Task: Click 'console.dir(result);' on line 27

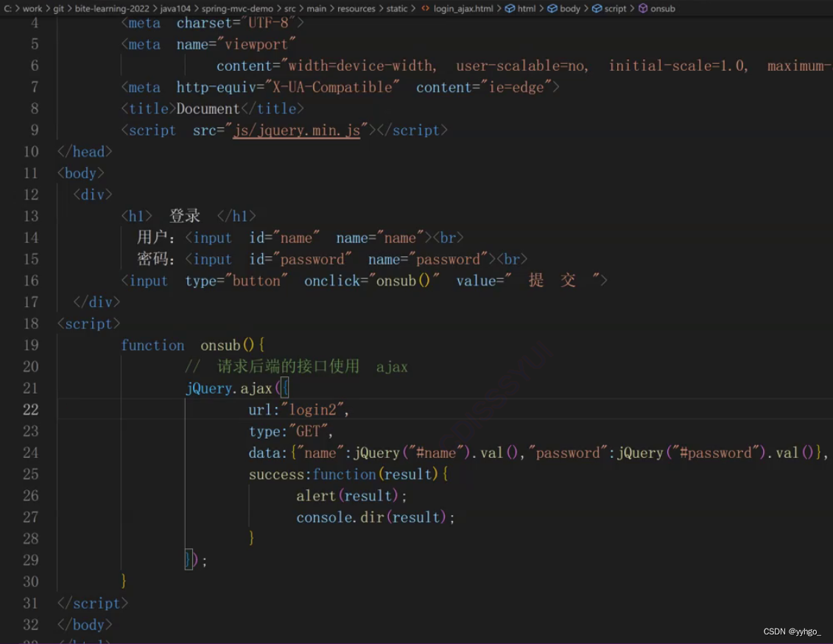Action: 376,517
